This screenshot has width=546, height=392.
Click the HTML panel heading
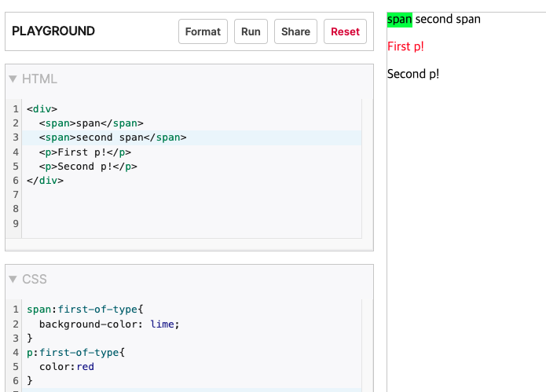click(39, 79)
